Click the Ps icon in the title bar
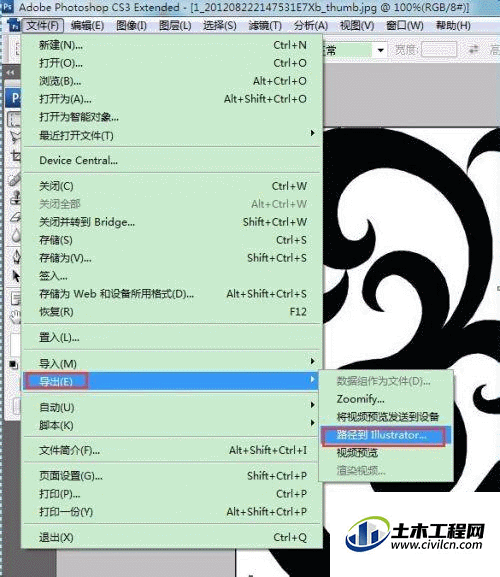This screenshot has height=577, width=500. click(x=7, y=6)
